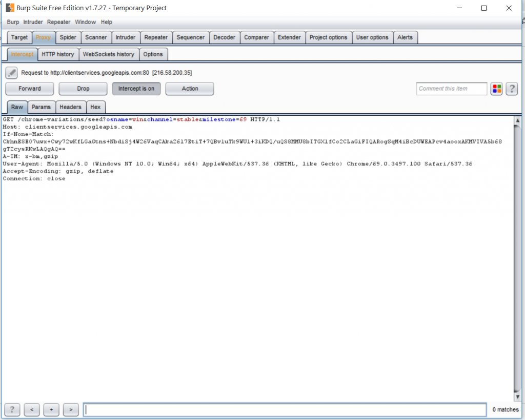Open the Action dropdown menu

coord(190,89)
